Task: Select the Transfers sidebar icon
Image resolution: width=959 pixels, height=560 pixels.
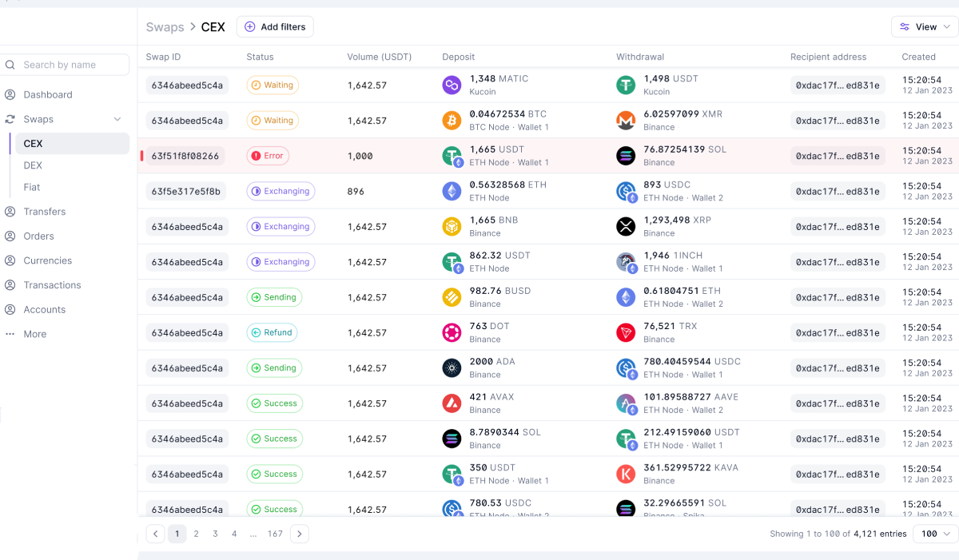Action: (10, 211)
